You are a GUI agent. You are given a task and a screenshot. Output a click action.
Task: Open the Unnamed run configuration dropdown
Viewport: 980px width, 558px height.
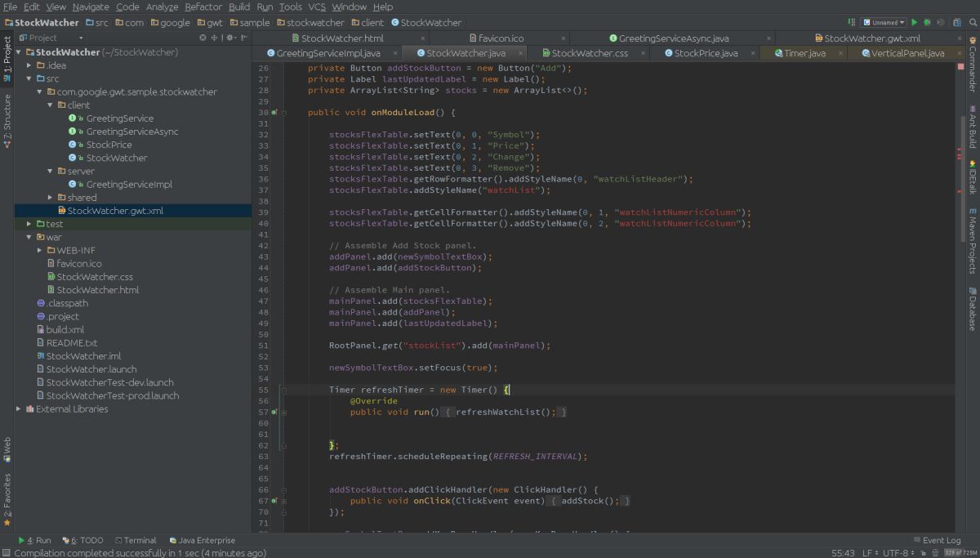point(884,23)
